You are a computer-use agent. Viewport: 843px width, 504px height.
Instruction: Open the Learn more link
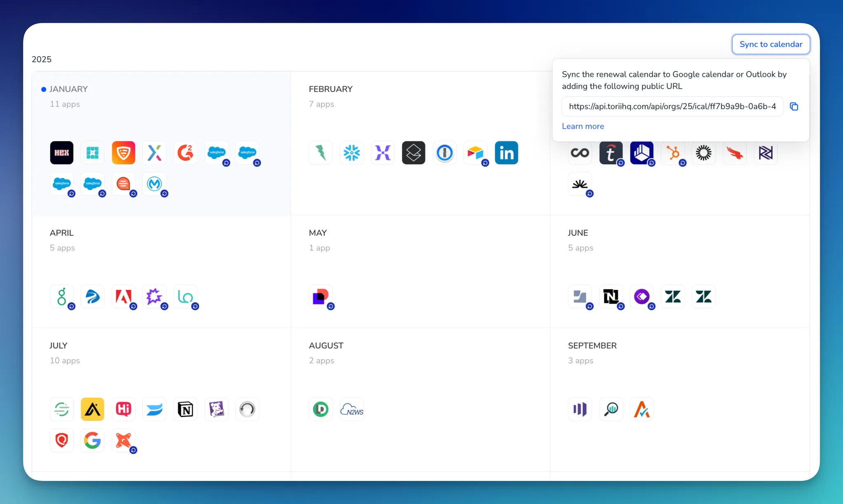583,126
